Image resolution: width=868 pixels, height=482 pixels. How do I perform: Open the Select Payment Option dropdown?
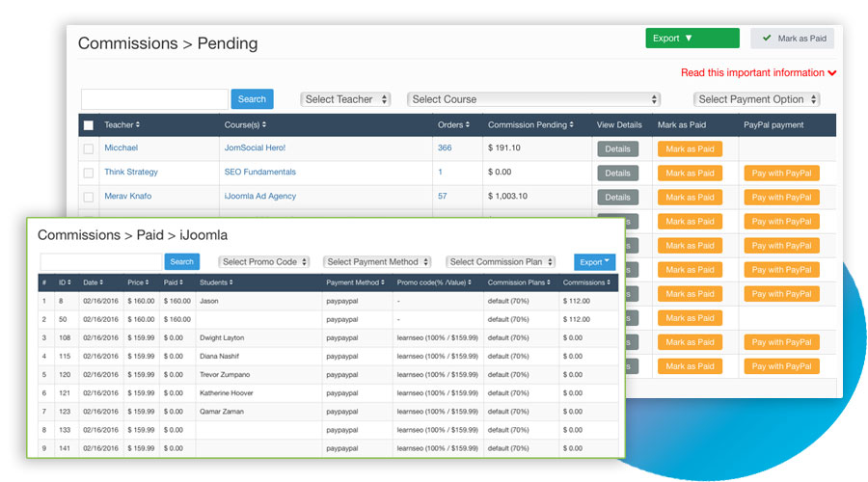click(756, 99)
